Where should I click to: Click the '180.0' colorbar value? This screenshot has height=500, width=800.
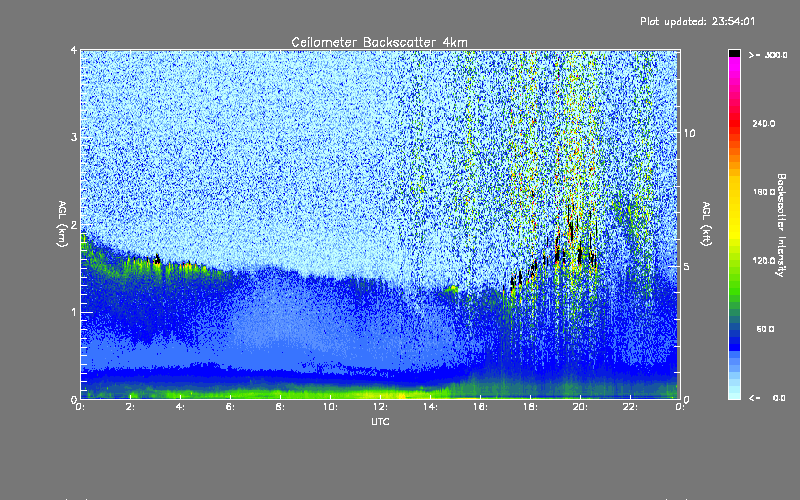(x=764, y=192)
